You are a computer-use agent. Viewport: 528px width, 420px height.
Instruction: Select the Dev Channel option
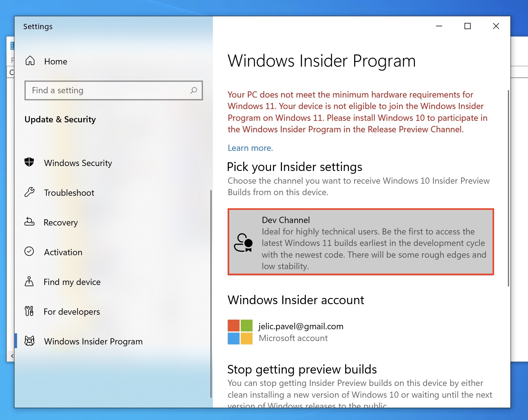point(361,242)
